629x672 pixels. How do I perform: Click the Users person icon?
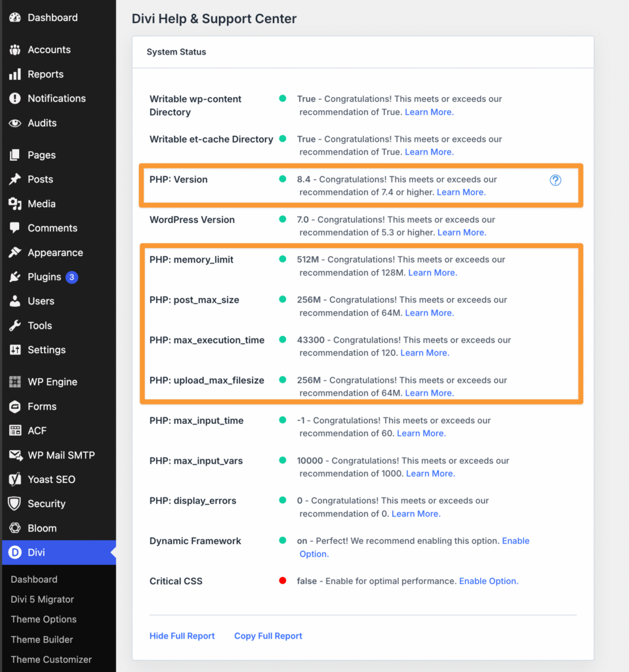point(15,301)
